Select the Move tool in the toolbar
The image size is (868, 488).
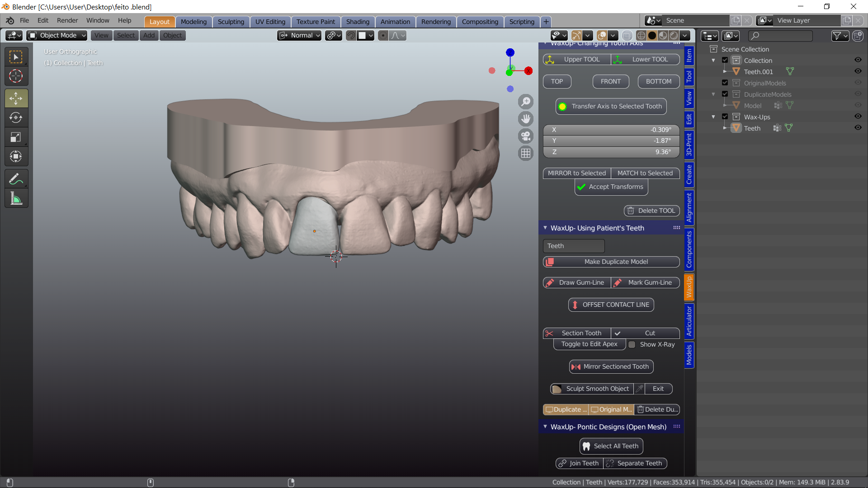(16, 98)
